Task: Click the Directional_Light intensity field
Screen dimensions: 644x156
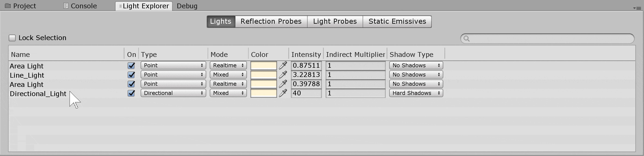Action: pos(306,93)
